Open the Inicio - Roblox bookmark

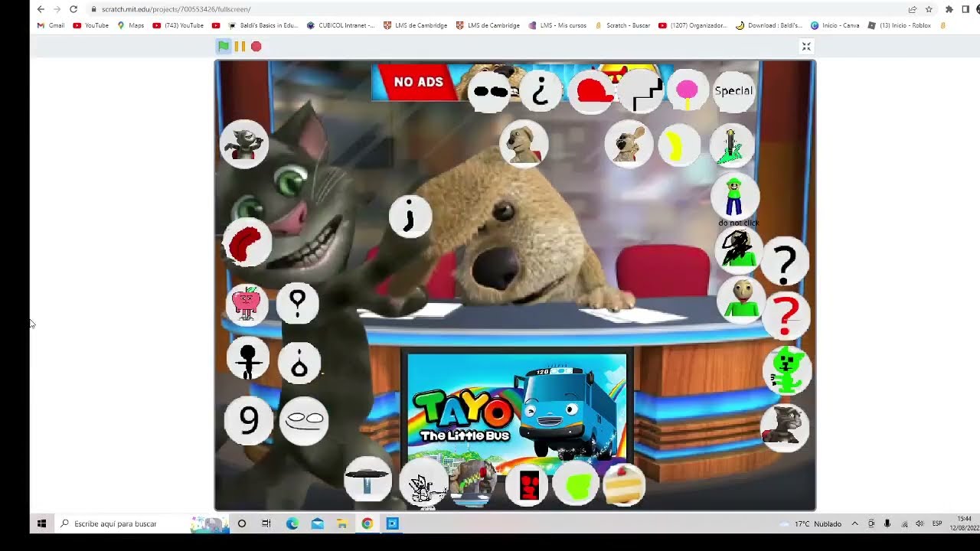(x=900, y=25)
